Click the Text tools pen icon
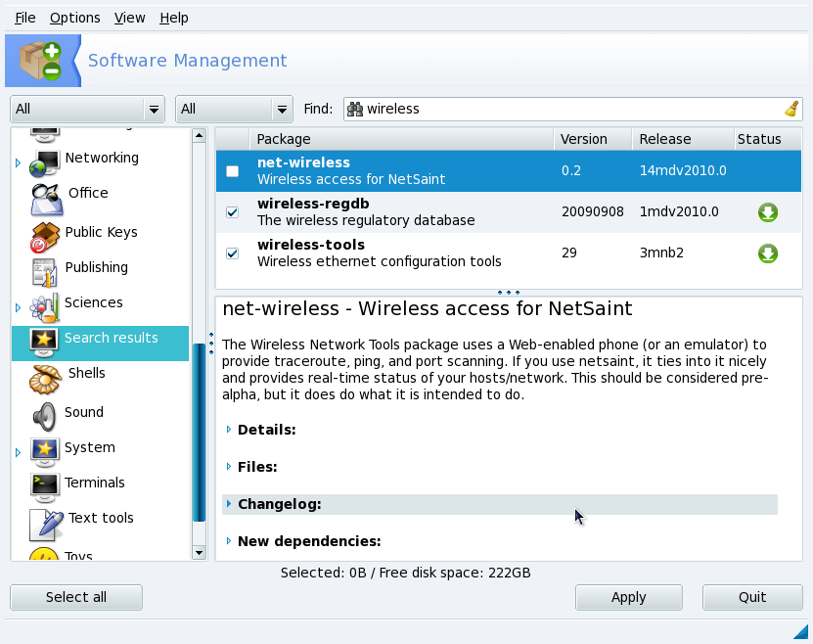Viewport: 813px width, 644px height. point(46,525)
